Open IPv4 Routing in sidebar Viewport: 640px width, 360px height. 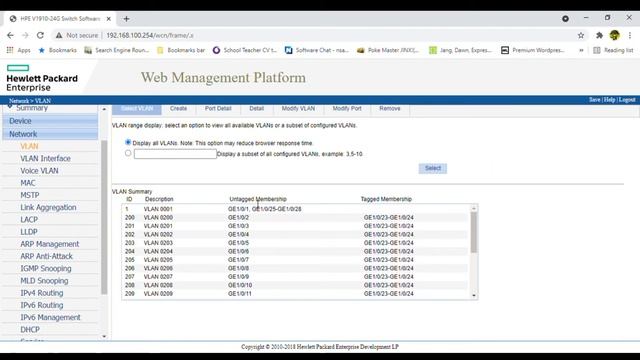click(42, 293)
